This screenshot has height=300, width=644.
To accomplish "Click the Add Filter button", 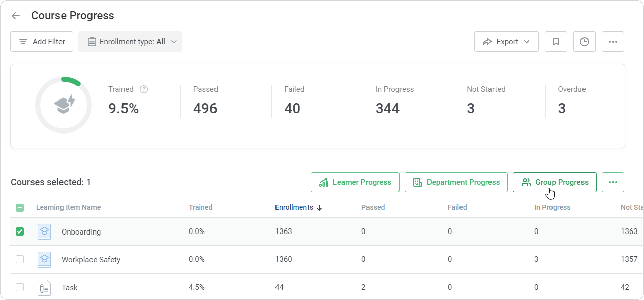I will click(x=42, y=42).
